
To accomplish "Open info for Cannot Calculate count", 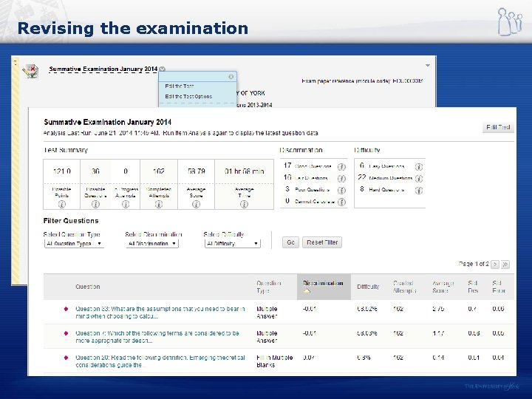I will point(341,202).
